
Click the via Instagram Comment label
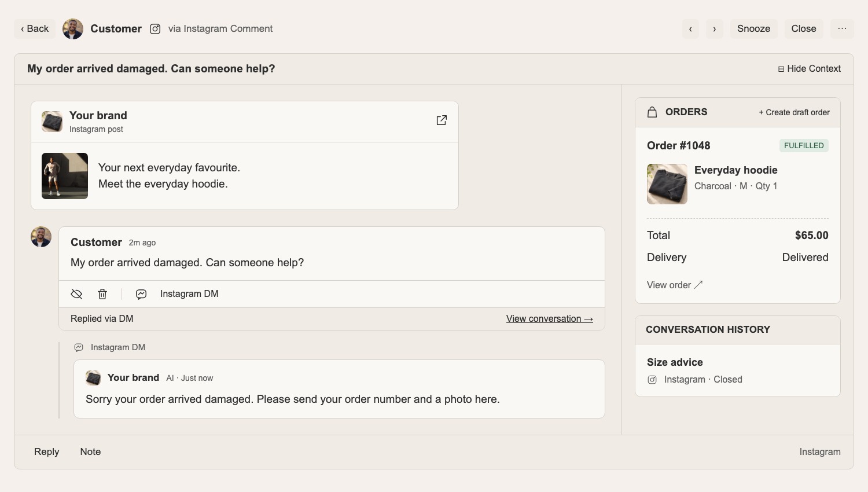[220, 29]
